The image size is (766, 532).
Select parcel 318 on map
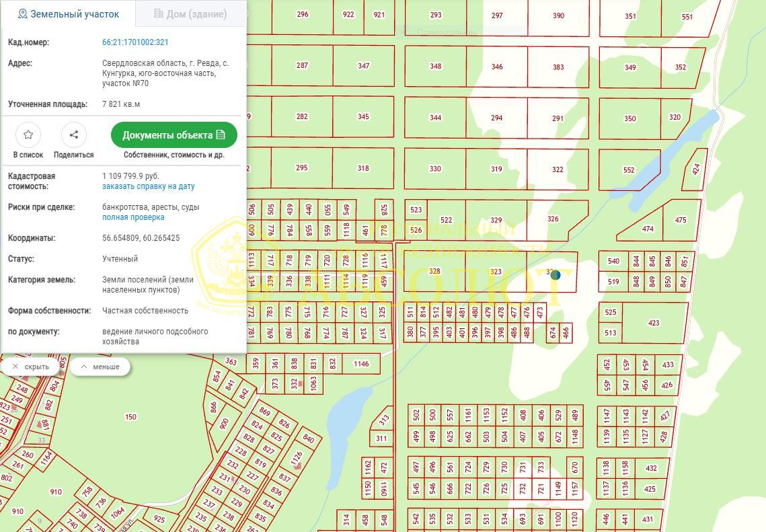coord(363,168)
